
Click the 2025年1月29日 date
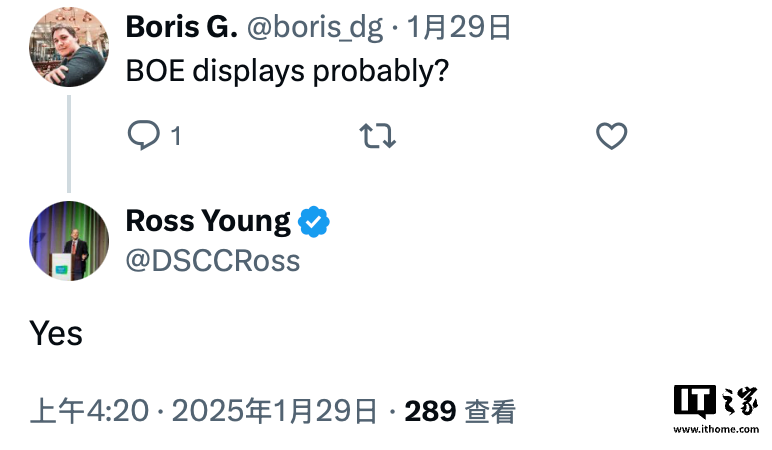pyautogui.click(x=276, y=411)
